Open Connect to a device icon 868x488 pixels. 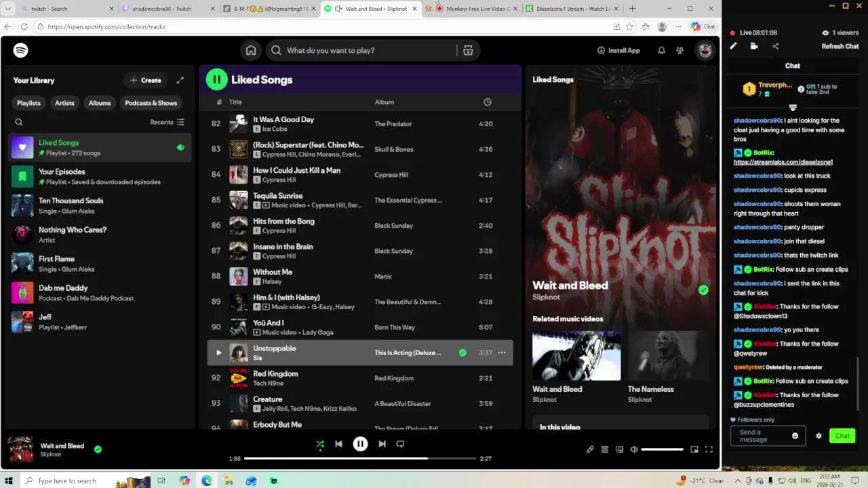[x=620, y=449]
